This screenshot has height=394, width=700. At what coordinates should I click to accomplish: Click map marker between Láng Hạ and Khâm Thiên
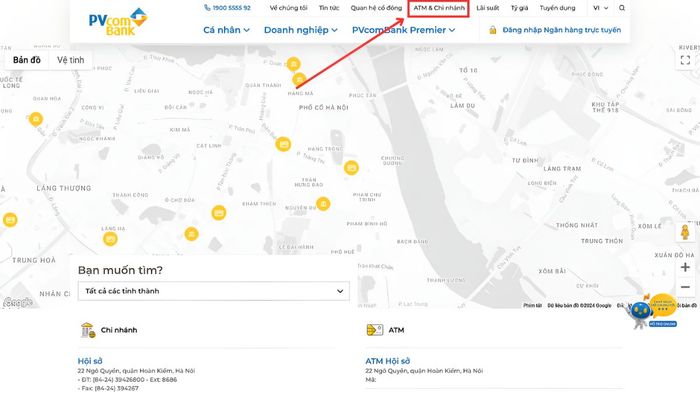click(192, 234)
